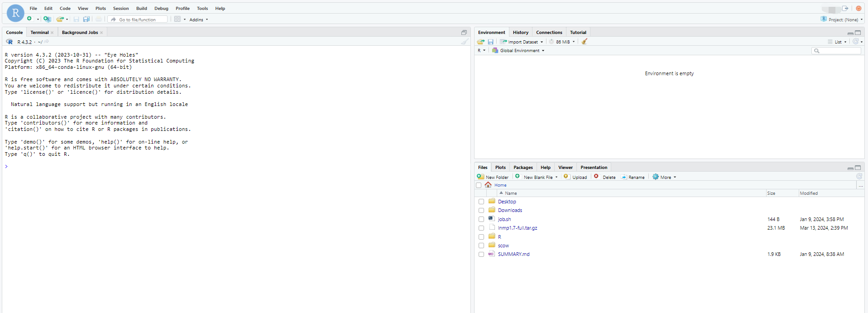Open the Project: (None) dropdown
This screenshot has height=313, width=868.
pos(842,19)
